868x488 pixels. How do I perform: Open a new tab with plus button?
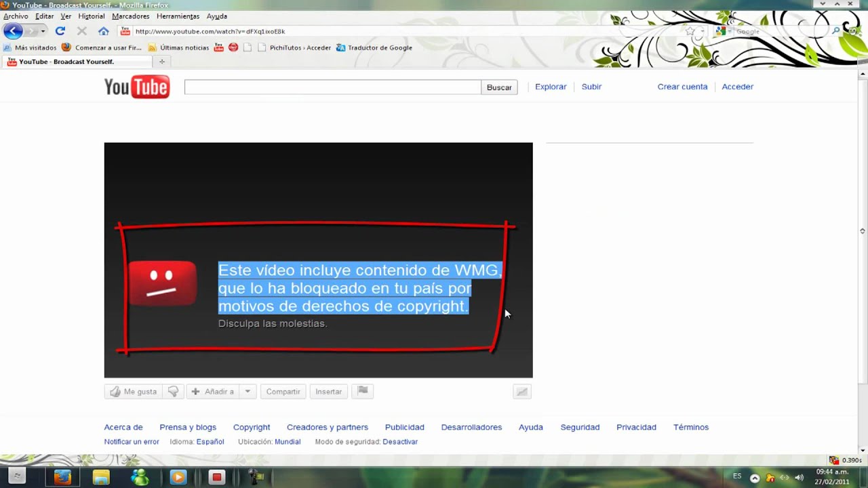161,62
